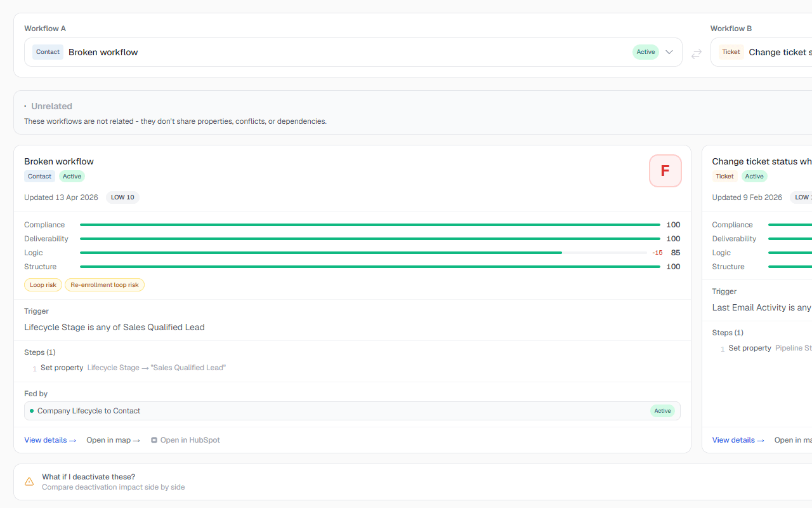Click the Active badge on Company Lifecycle row
This screenshot has height=508, width=812.
pos(662,411)
